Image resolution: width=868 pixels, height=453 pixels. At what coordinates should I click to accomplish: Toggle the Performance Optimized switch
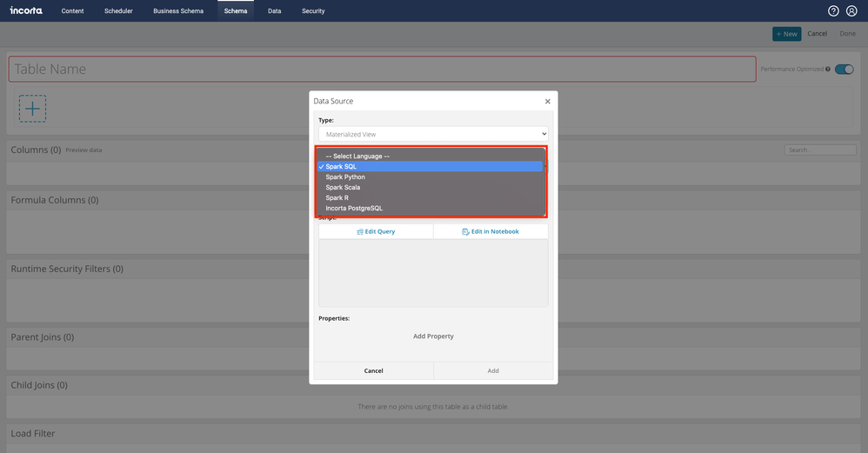tap(844, 69)
